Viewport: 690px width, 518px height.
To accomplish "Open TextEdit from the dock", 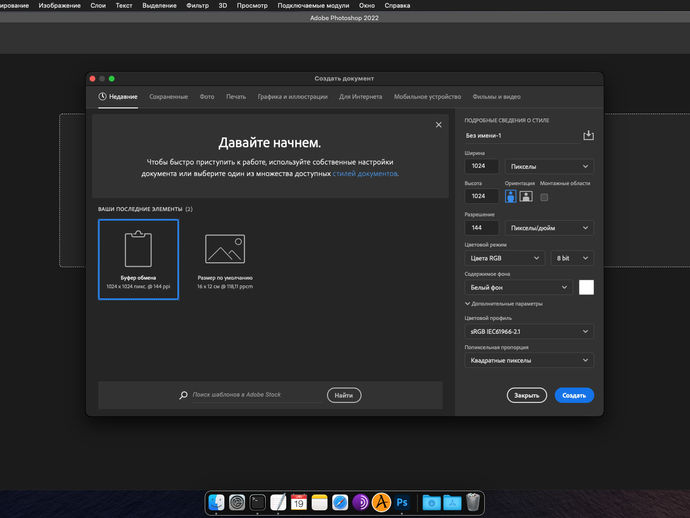I will click(278, 502).
